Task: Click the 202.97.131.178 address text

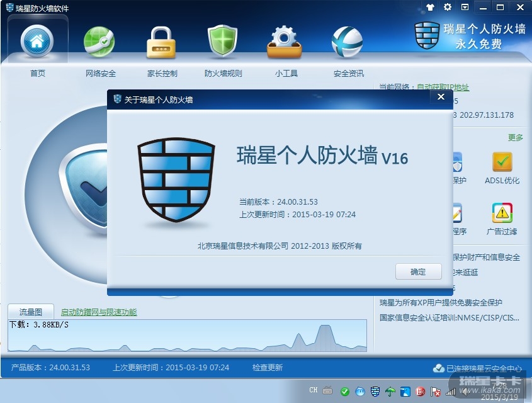Action: point(487,115)
